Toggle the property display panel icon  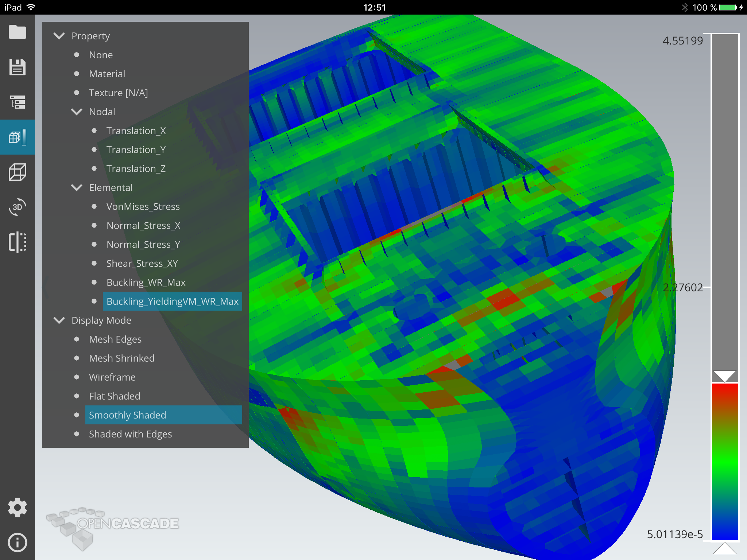pyautogui.click(x=17, y=137)
